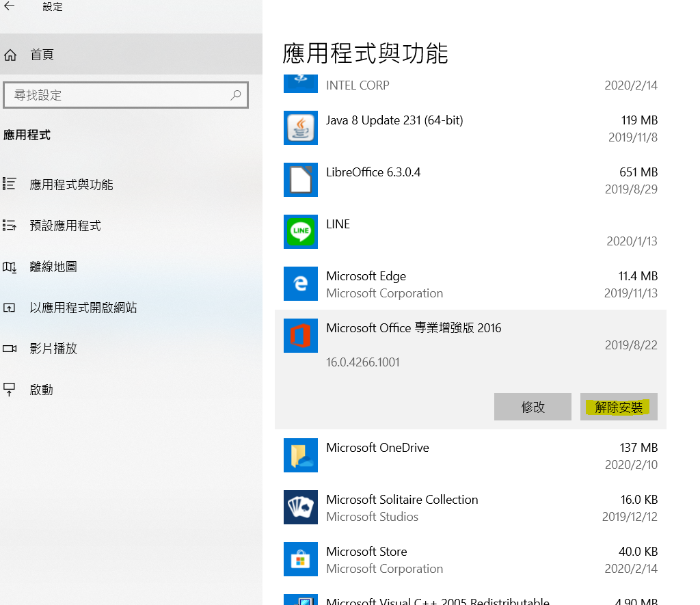Click the INTEL CORP publisher text
The width and height of the screenshot is (700, 605).
(x=358, y=85)
